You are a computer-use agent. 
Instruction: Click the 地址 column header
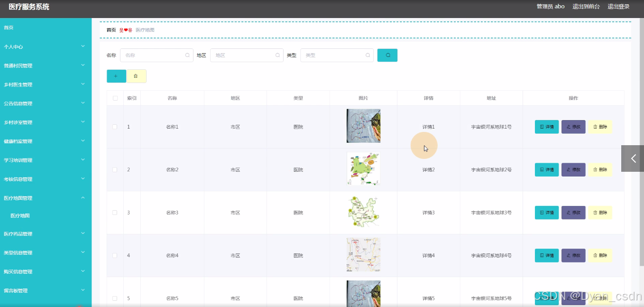click(491, 98)
